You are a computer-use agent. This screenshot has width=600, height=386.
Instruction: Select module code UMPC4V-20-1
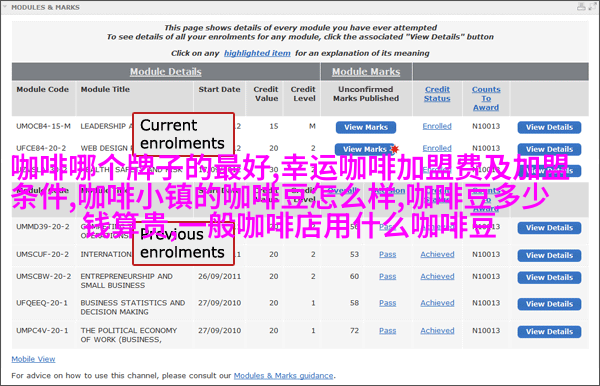[x=42, y=331]
